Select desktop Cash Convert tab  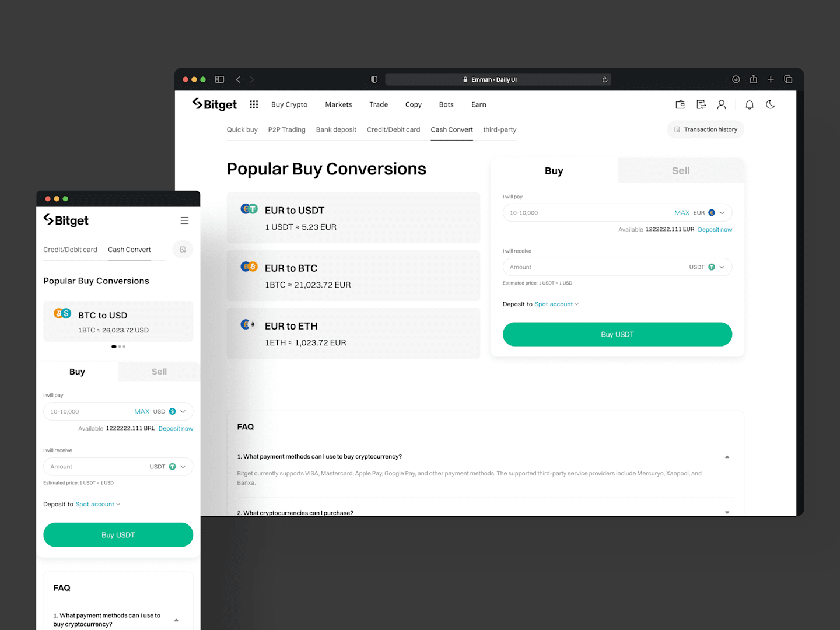tap(452, 129)
